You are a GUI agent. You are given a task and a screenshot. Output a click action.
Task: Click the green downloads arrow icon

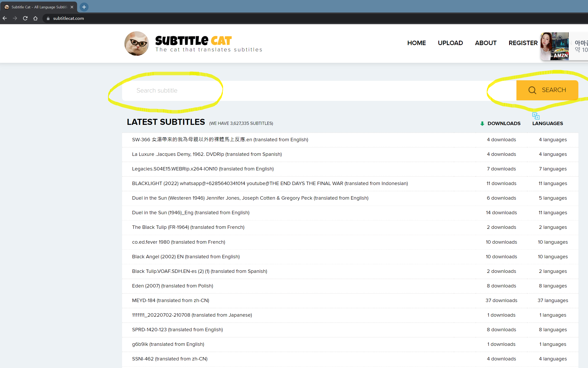tap(482, 124)
